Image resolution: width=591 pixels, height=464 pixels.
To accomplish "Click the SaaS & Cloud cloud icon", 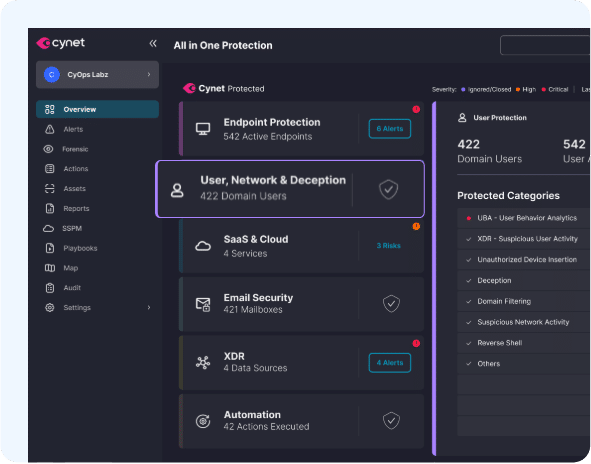I will pos(203,246).
